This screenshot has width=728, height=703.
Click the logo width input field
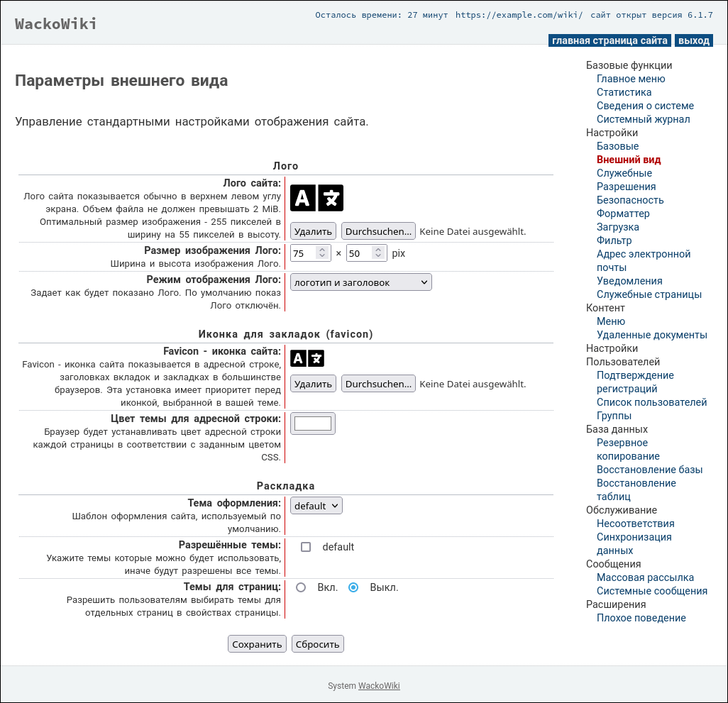303,253
